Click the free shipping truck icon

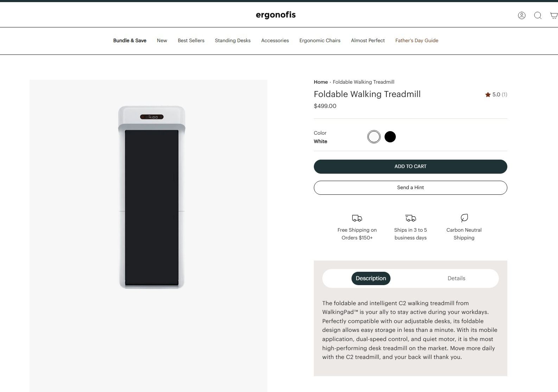(x=357, y=218)
